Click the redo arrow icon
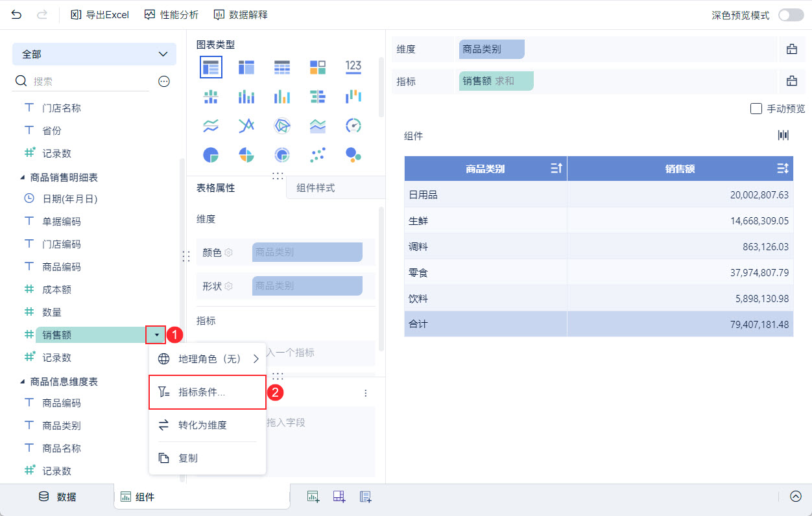 42,14
